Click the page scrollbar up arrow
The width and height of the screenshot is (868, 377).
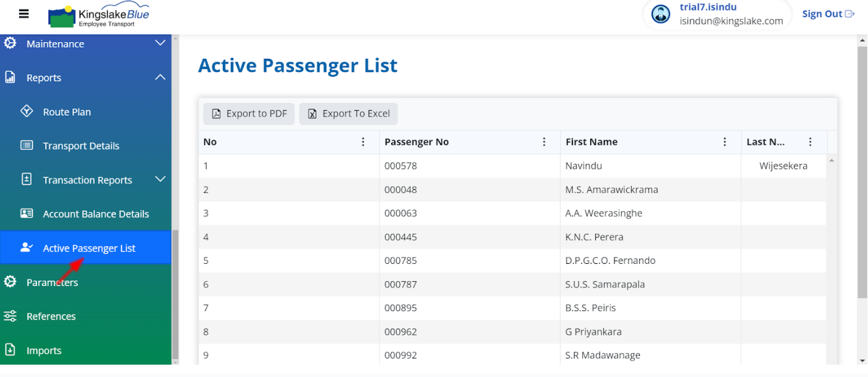click(x=862, y=40)
